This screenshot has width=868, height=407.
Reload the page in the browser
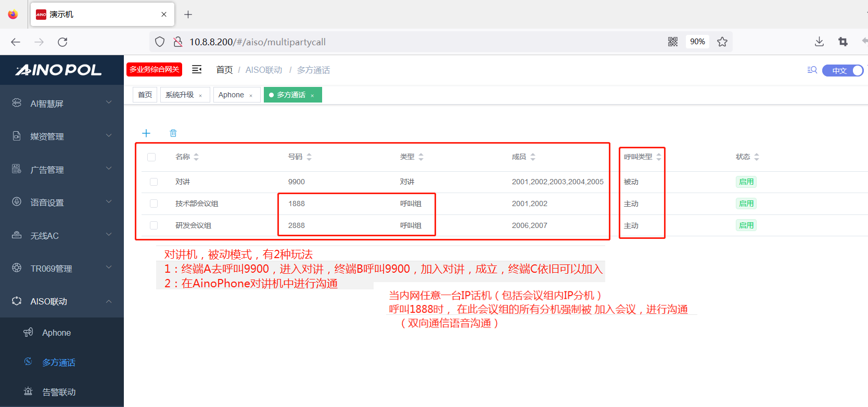point(62,42)
